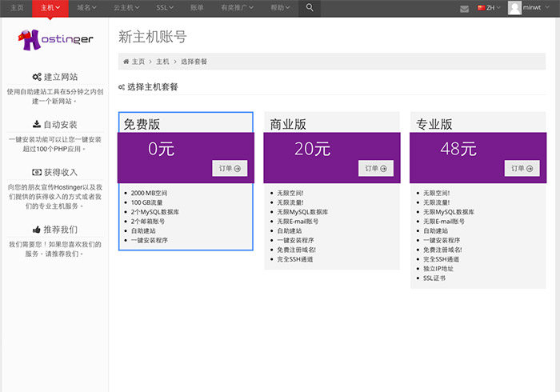Open the 推荐我们 sidebar link
Image resolution: width=560 pixels, height=392 pixels.
60,230
